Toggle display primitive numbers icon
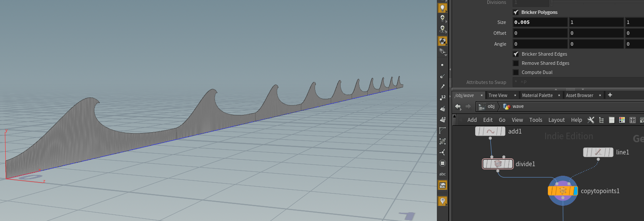This screenshot has height=221, width=644. (443, 119)
